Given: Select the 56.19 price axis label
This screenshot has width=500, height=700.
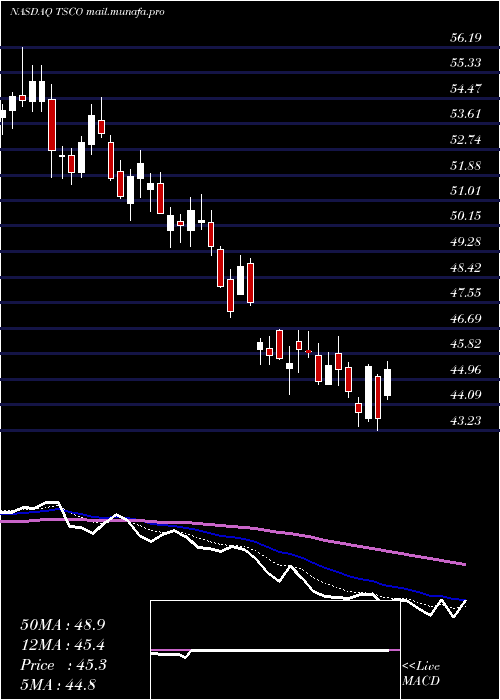Looking at the screenshot, I should point(465,38).
